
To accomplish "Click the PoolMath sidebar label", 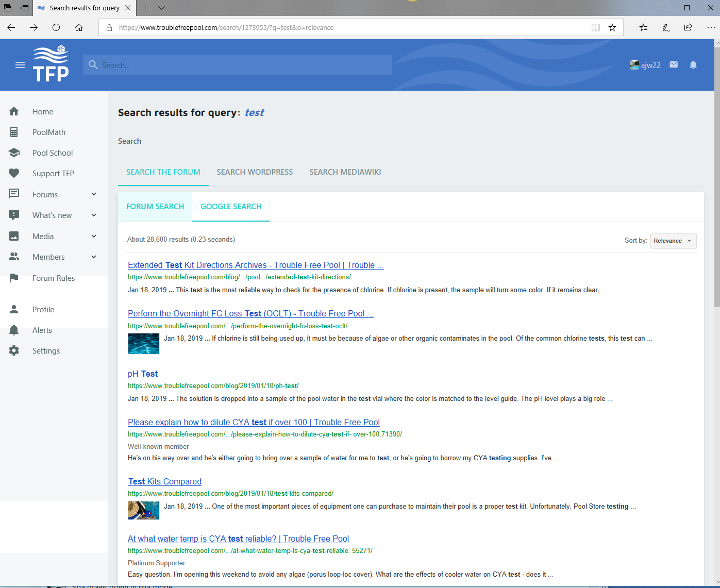I will 49,132.
